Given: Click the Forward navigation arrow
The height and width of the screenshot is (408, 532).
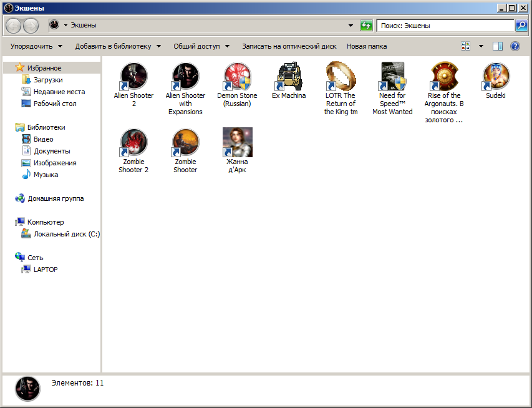Looking at the screenshot, I should click(x=31, y=26).
